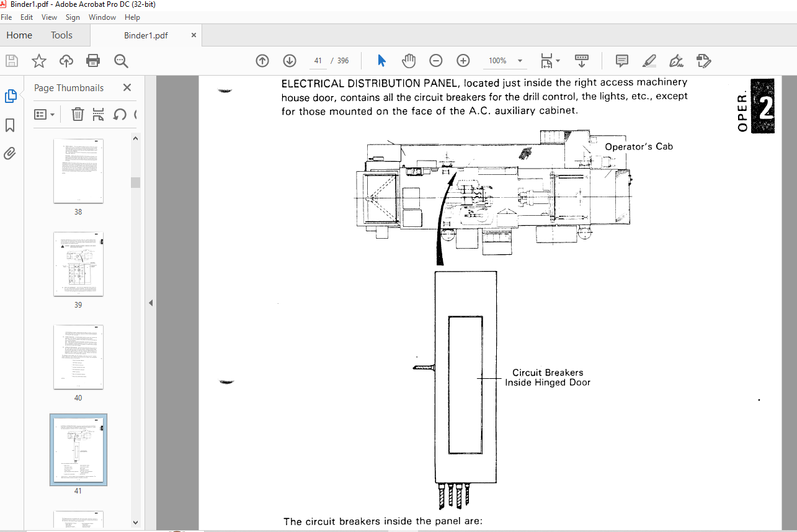This screenshot has height=532, width=797.
Task: Switch to the Home tab
Action: click(19, 35)
